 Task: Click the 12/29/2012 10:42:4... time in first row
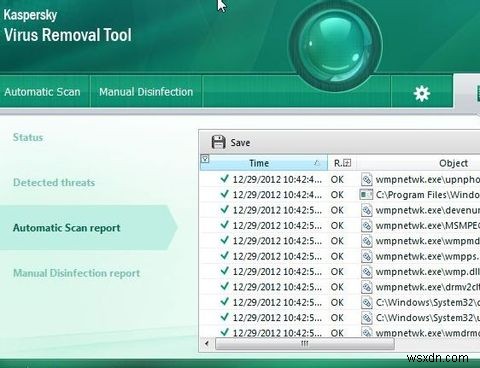point(277,180)
